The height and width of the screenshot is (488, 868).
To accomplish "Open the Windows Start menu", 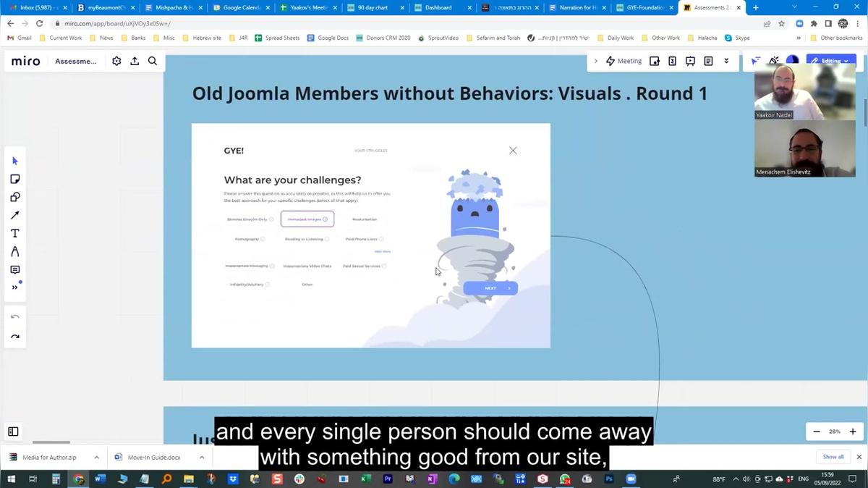I will click(x=12, y=479).
